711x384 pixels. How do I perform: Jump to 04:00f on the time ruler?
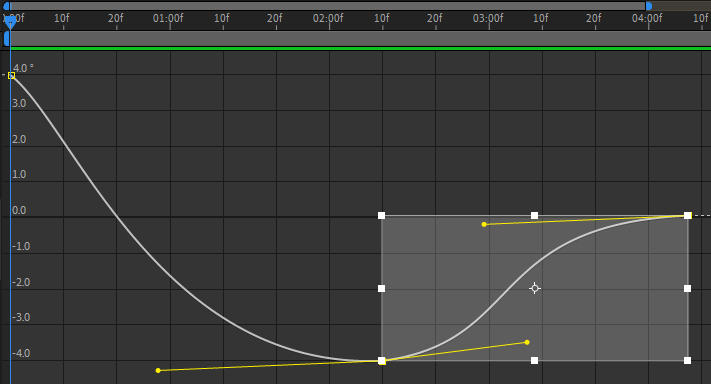(648, 18)
